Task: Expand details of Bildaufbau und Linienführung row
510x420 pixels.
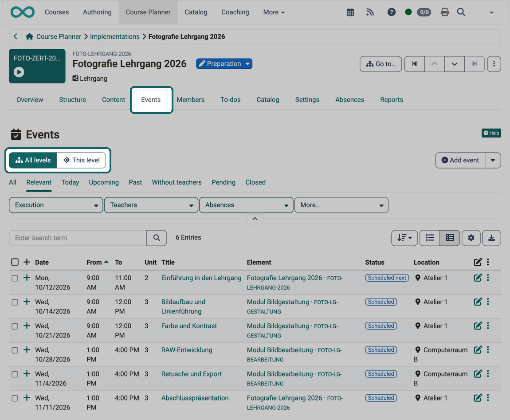Action: pos(27,302)
